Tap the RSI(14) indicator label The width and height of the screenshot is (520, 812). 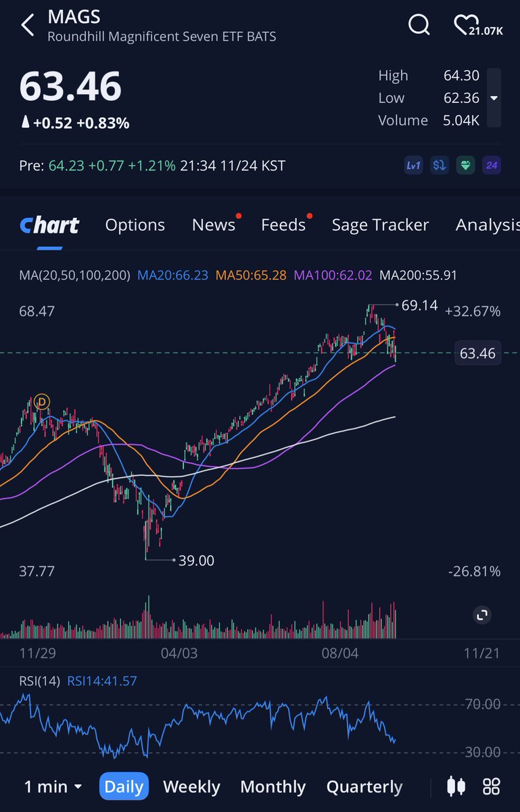pyautogui.click(x=39, y=681)
